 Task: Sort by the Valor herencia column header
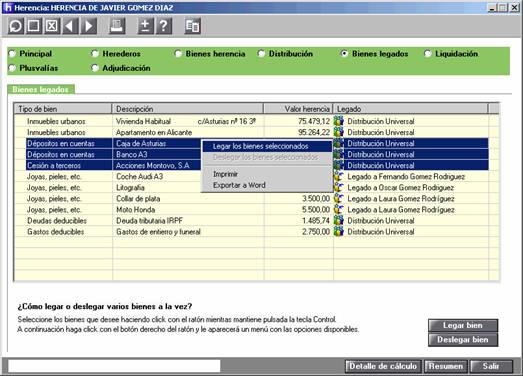[298, 109]
